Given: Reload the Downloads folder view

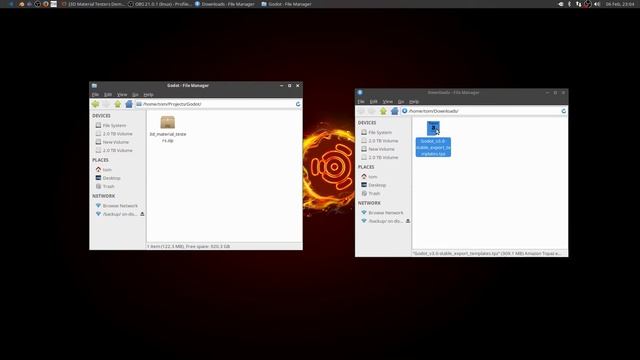Looking at the screenshot, I should click(x=564, y=111).
